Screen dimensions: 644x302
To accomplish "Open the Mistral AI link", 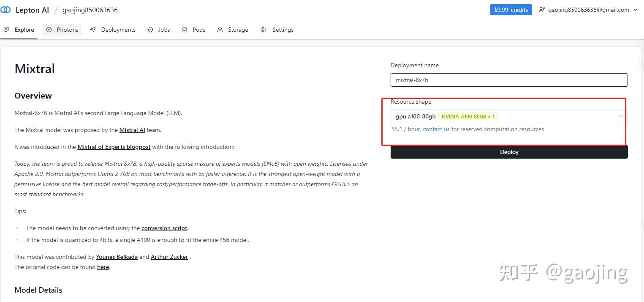I will (x=132, y=130).
